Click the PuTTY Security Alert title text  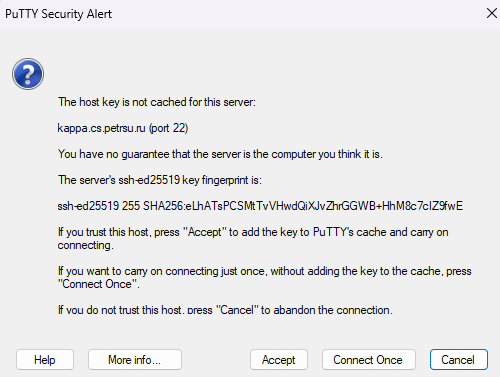(58, 14)
